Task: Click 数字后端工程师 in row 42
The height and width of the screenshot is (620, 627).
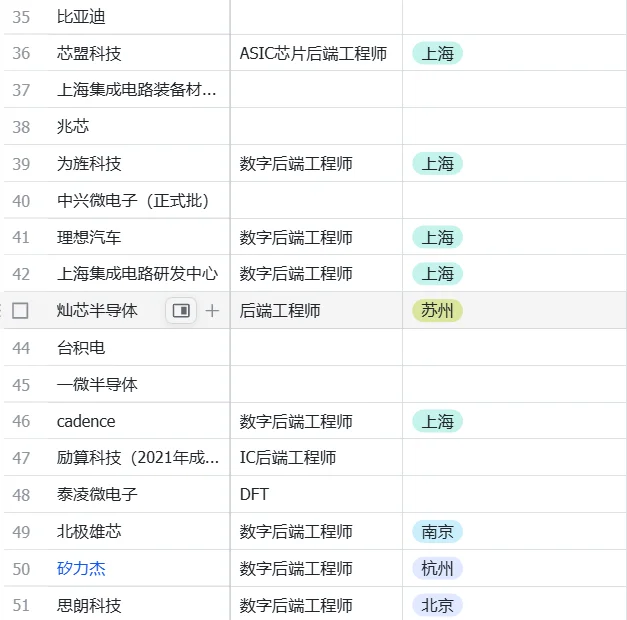Action: click(x=296, y=274)
